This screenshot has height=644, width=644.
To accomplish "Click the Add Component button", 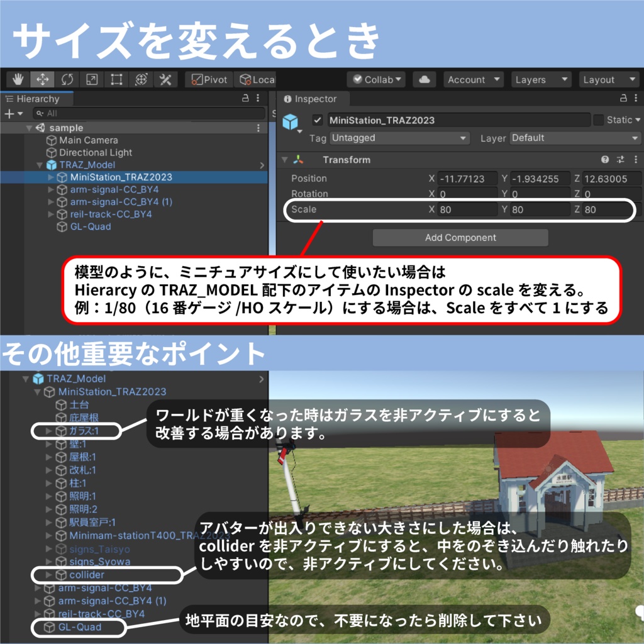I will coord(460,238).
